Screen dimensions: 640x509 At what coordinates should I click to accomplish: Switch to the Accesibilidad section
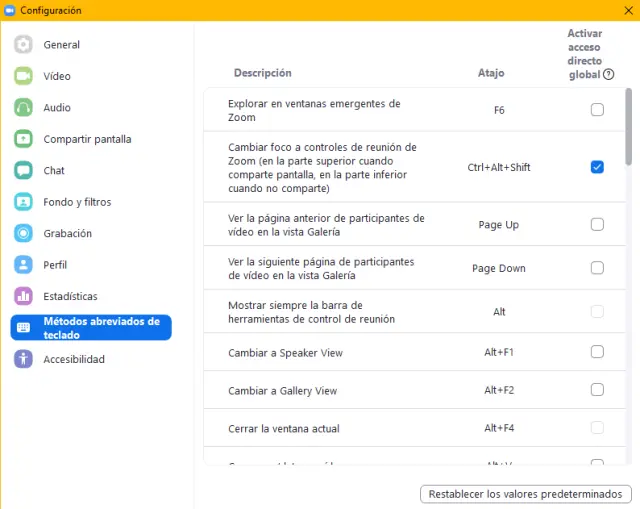pos(73,359)
